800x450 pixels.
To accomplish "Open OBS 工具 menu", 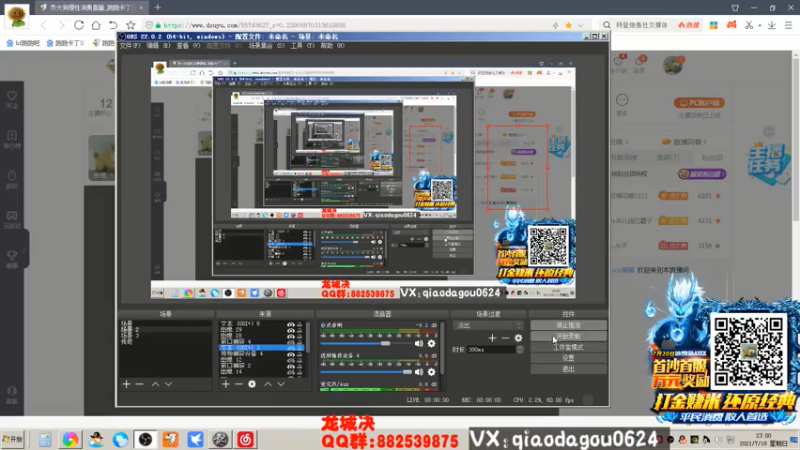I will pos(303,45).
